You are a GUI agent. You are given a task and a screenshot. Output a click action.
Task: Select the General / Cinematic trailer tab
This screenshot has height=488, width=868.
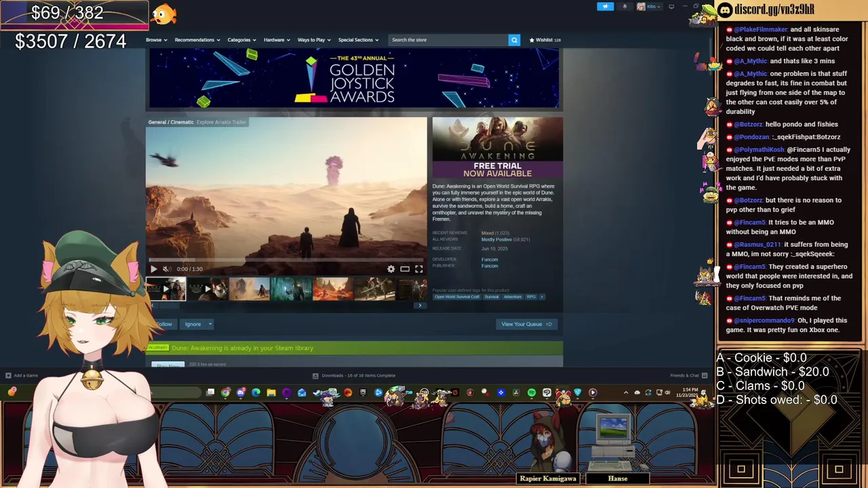pos(171,122)
